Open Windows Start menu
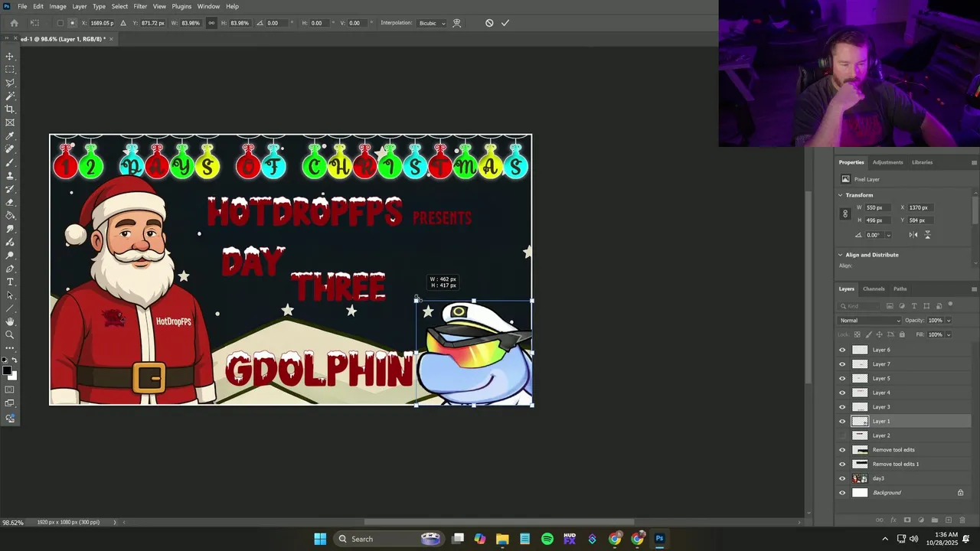The height and width of the screenshot is (551, 980). click(320, 539)
